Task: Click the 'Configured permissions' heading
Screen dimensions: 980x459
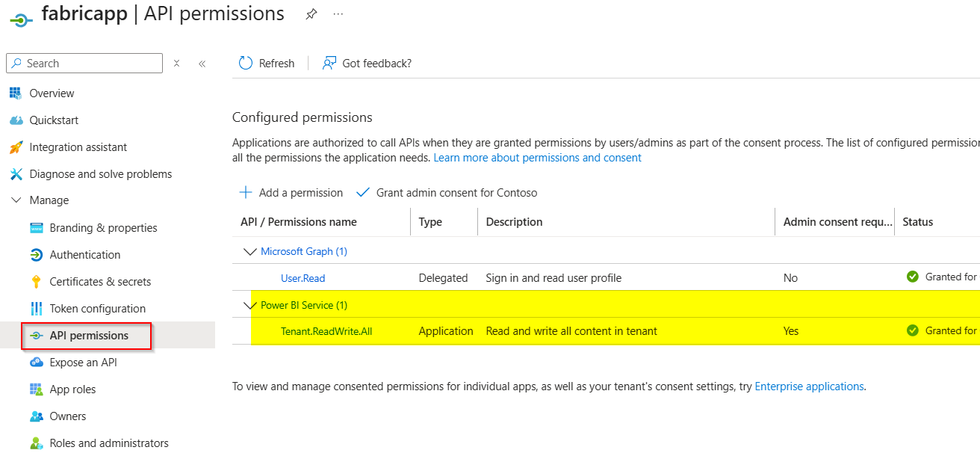Action: [x=302, y=117]
